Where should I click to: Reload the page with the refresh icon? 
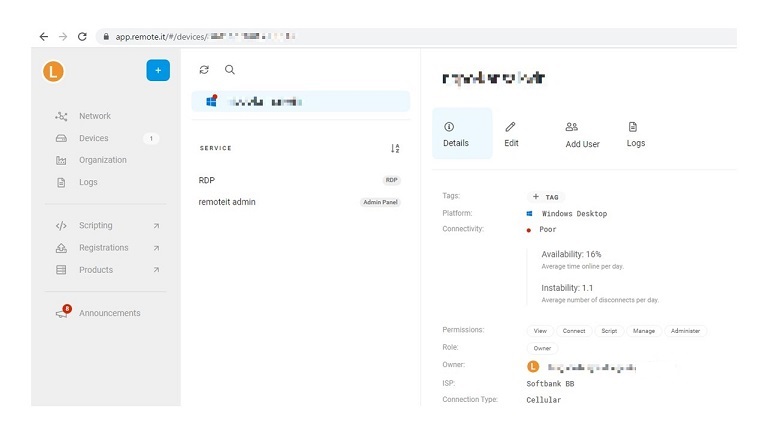tap(82, 37)
